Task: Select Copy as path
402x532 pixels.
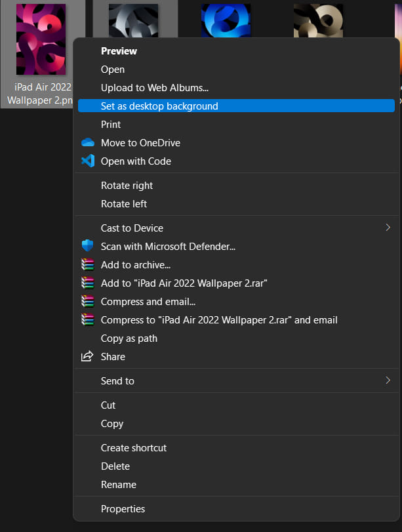Action: pyautogui.click(x=236, y=338)
